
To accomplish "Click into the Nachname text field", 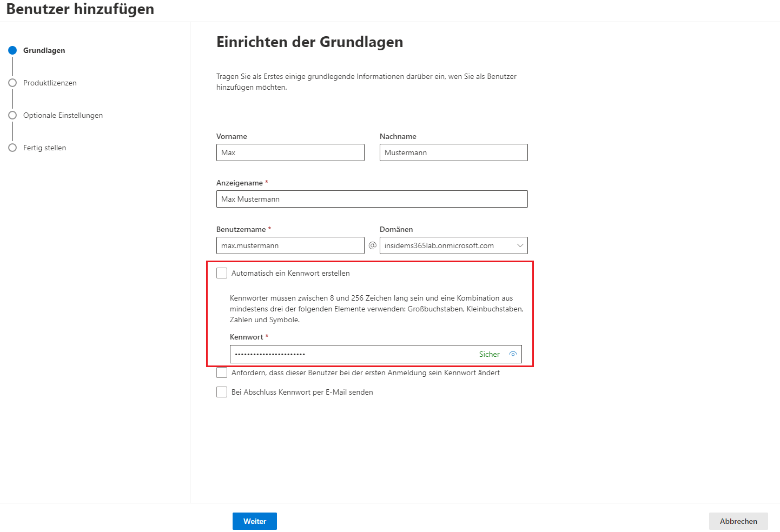I will pos(453,152).
